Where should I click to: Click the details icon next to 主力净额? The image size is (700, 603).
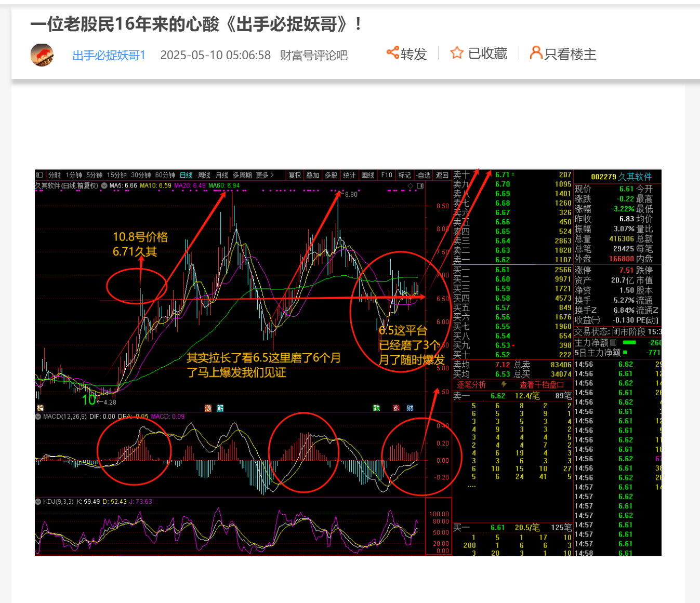pos(613,343)
